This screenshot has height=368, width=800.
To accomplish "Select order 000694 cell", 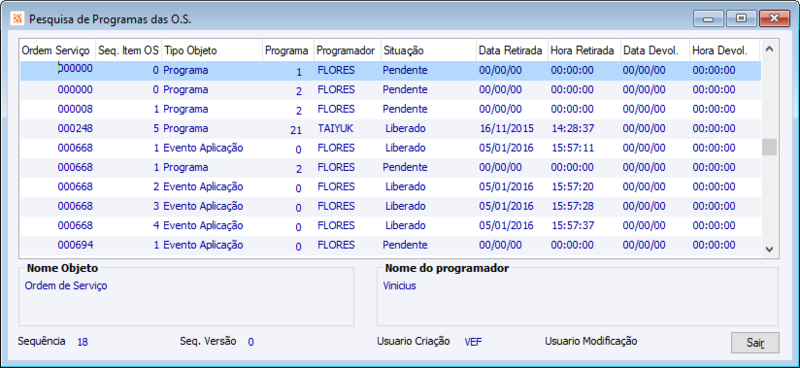I will coord(75,245).
